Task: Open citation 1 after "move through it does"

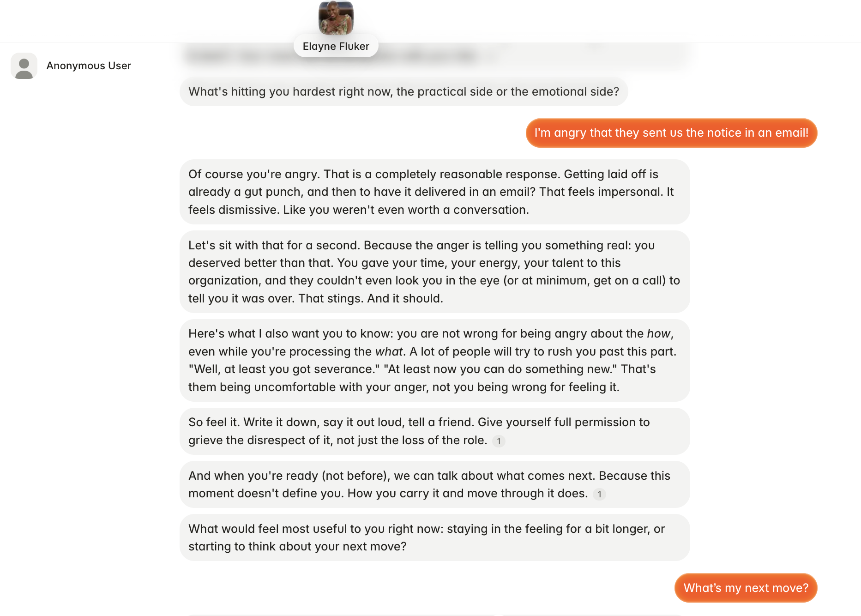Action: point(599,494)
